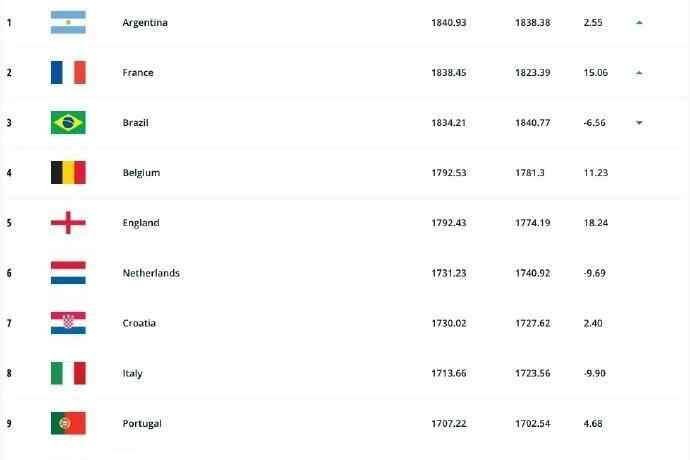Viewport: 690px width, 460px height.
Task: Click Portugal's rank number 9
Action: (x=9, y=423)
